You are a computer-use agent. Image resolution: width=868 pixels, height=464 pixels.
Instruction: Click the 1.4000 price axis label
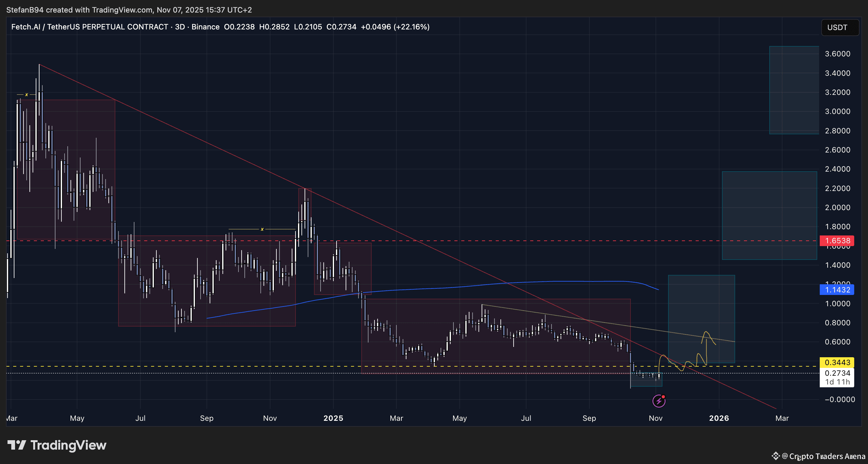(x=838, y=265)
